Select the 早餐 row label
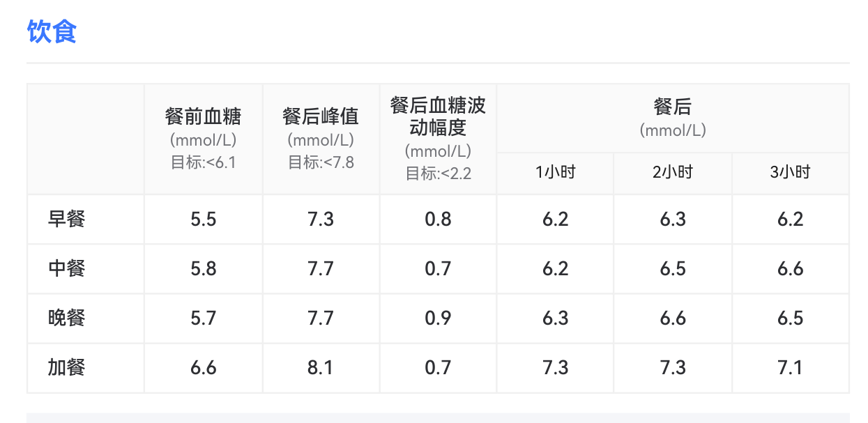868x423 pixels. [x=67, y=220]
